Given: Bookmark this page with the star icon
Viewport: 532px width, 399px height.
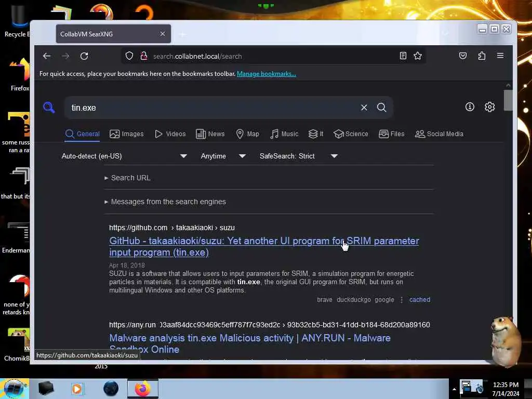Looking at the screenshot, I should click(418, 56).
